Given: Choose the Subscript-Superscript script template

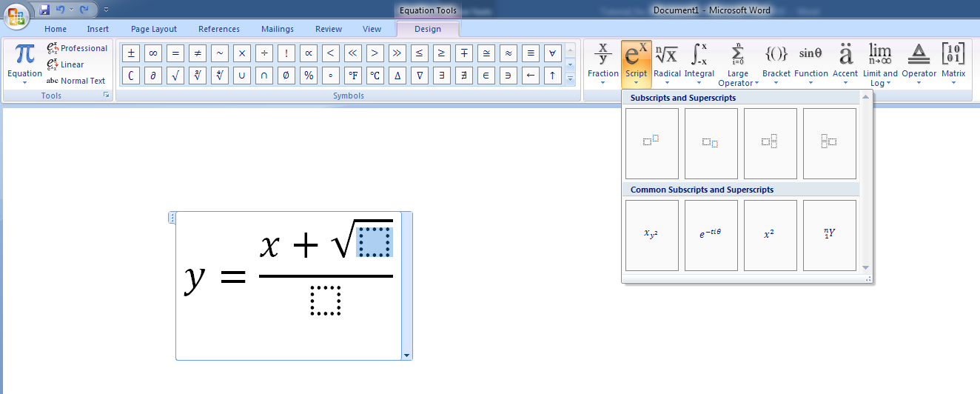Looking at the screenshot, I should point(770,144).
